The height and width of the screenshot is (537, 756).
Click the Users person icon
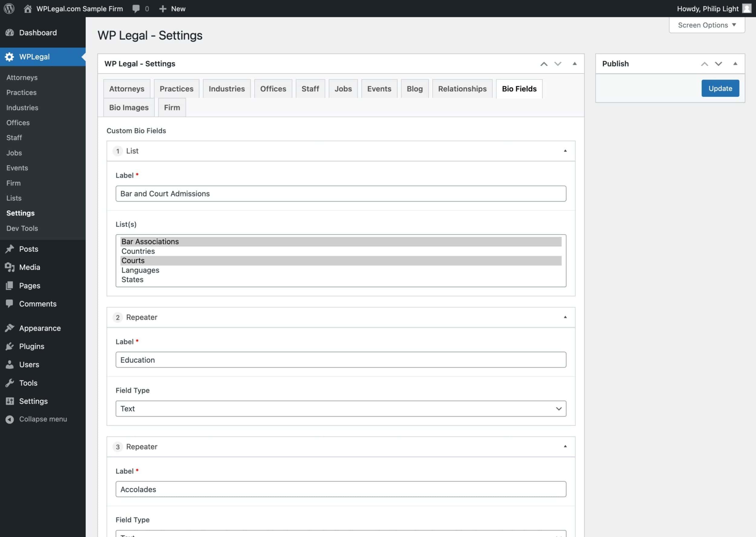(x=10, y=364)
